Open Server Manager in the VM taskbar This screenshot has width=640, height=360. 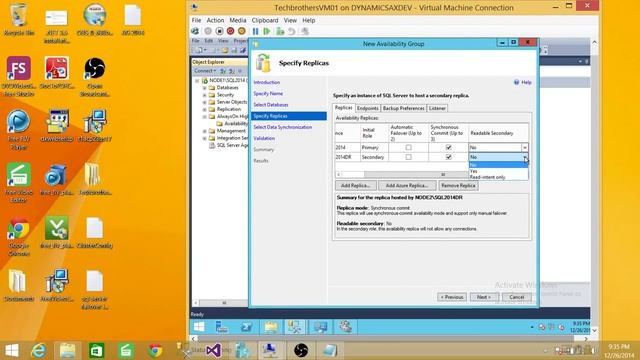tap(222, 327)
